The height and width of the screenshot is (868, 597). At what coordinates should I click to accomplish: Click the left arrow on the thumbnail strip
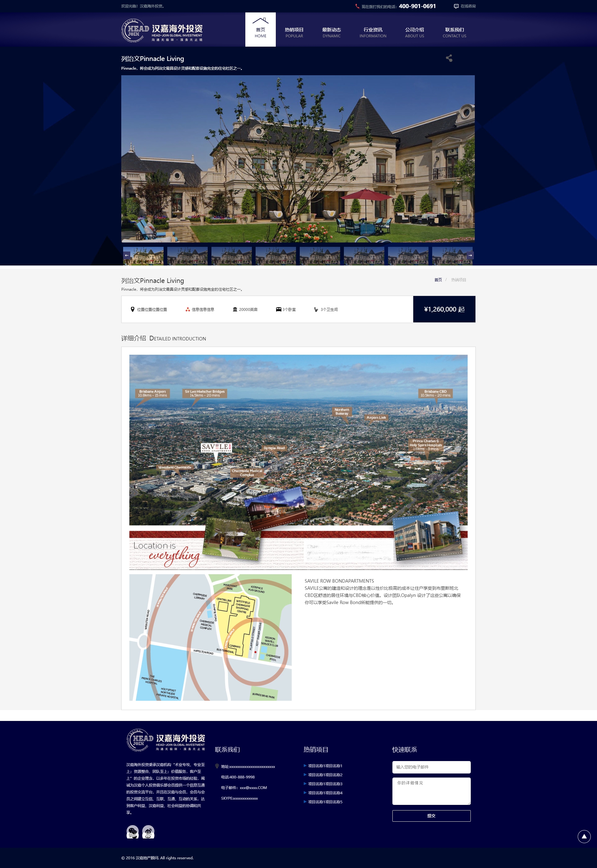tap(127, 255)
